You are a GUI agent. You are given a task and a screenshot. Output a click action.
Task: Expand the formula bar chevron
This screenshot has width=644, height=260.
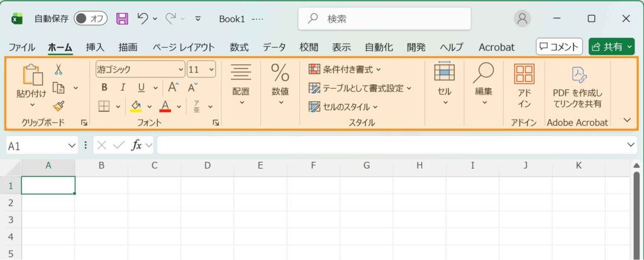pyautogui.click(x=631, y=145)
